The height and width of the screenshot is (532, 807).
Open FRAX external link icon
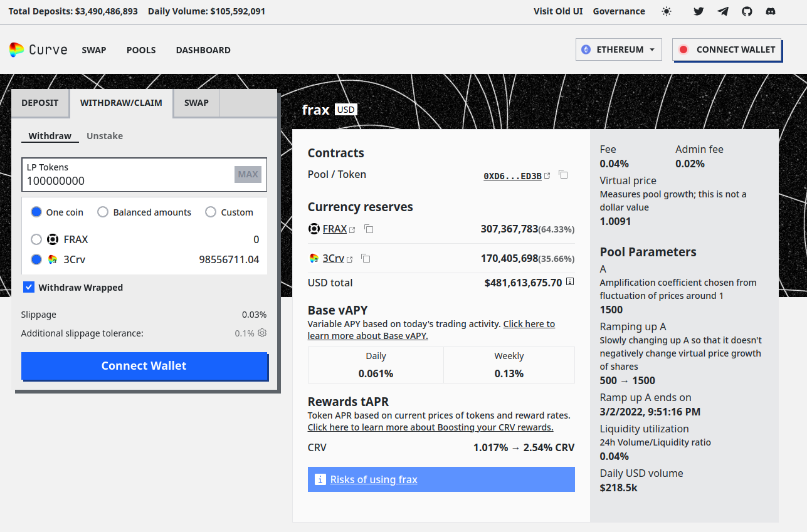click(x=352, y=230)
